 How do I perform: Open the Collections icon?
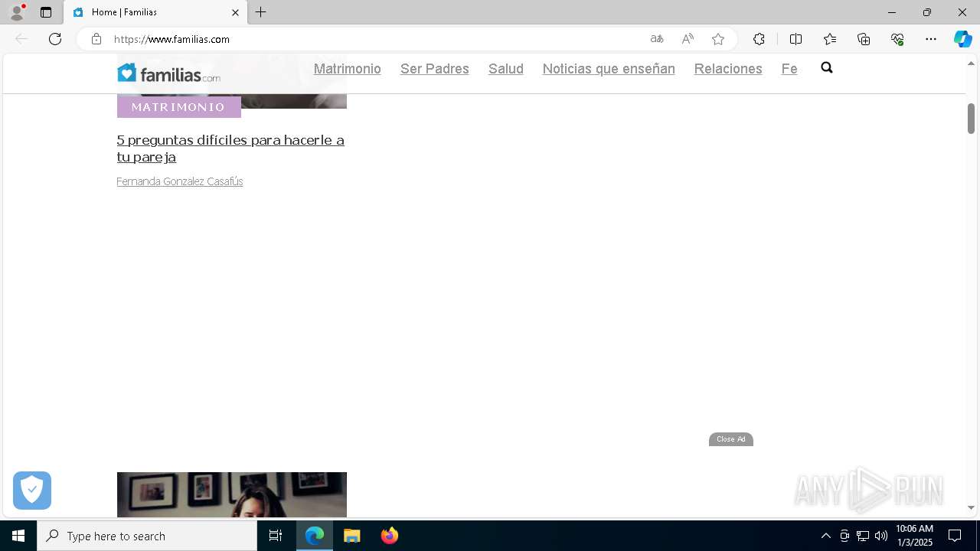coord(864,39)
